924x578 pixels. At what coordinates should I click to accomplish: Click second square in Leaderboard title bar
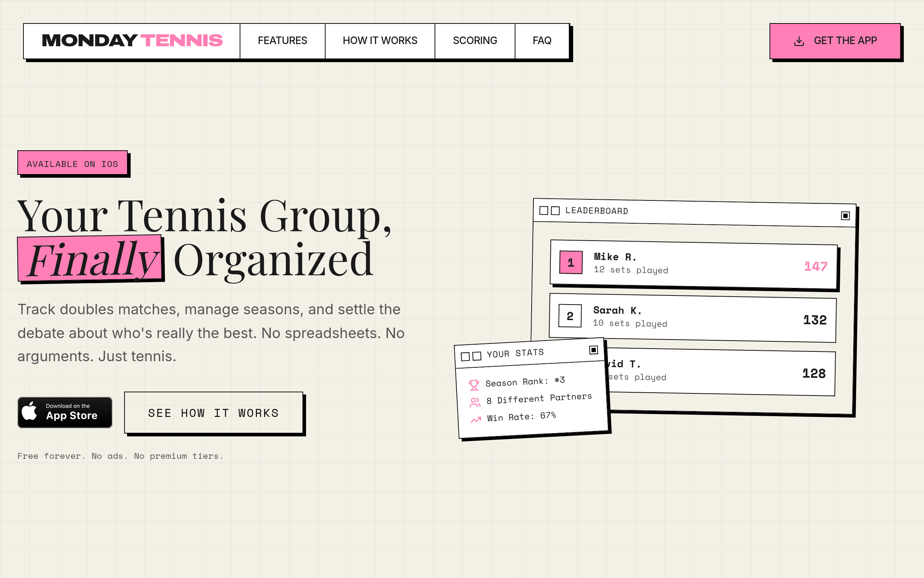click(x=555, y=211)
